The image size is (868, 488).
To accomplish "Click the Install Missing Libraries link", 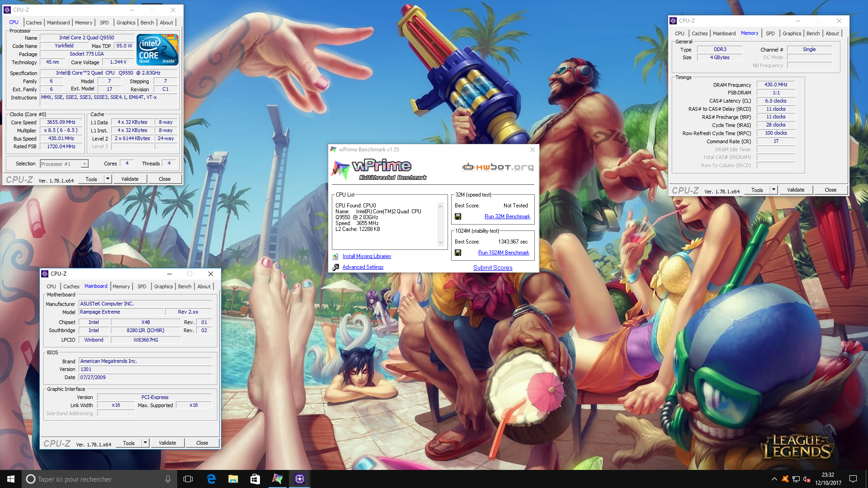I will (x=367, y=256).
